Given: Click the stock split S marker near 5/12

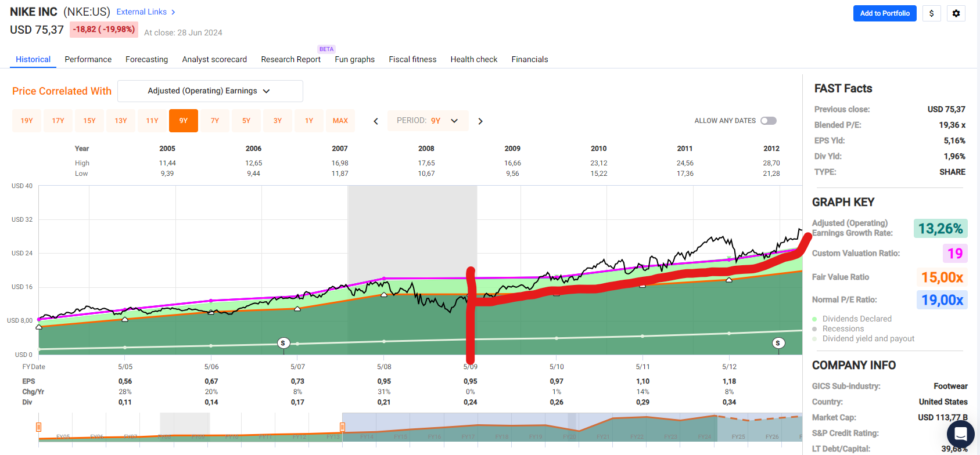Looking at the screenshot, I should click(x=778, y=343).
